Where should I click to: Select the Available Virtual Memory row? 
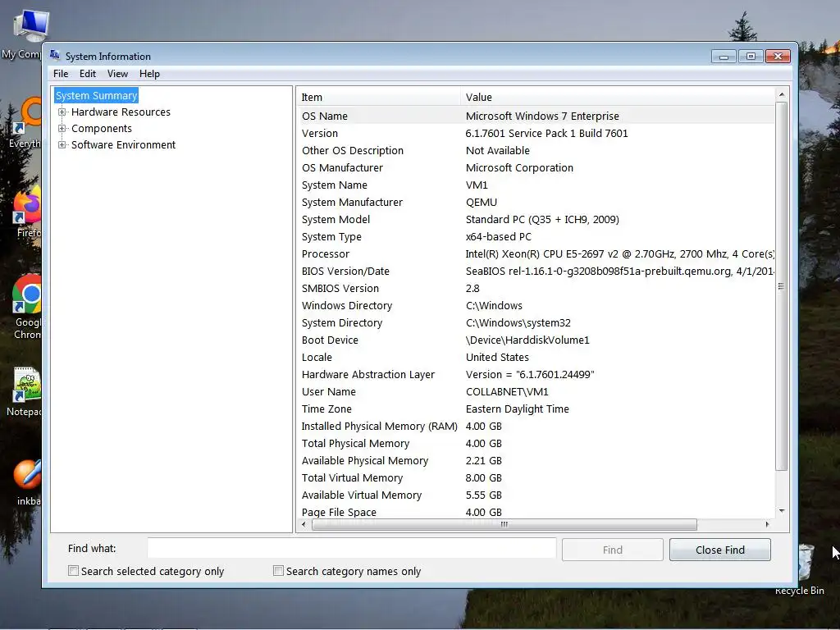click(x=536, y=495)
